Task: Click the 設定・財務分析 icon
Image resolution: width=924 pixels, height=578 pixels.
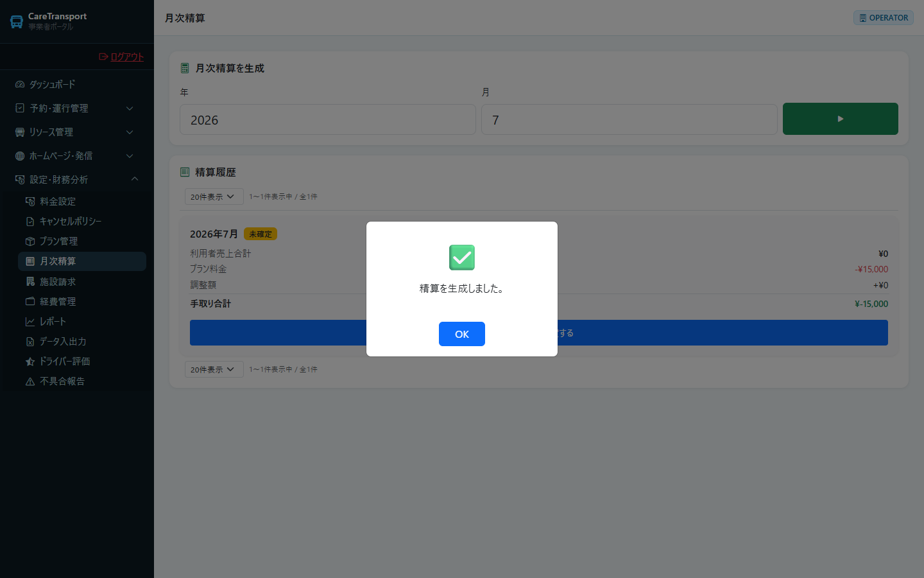Action: click(20, 179)
